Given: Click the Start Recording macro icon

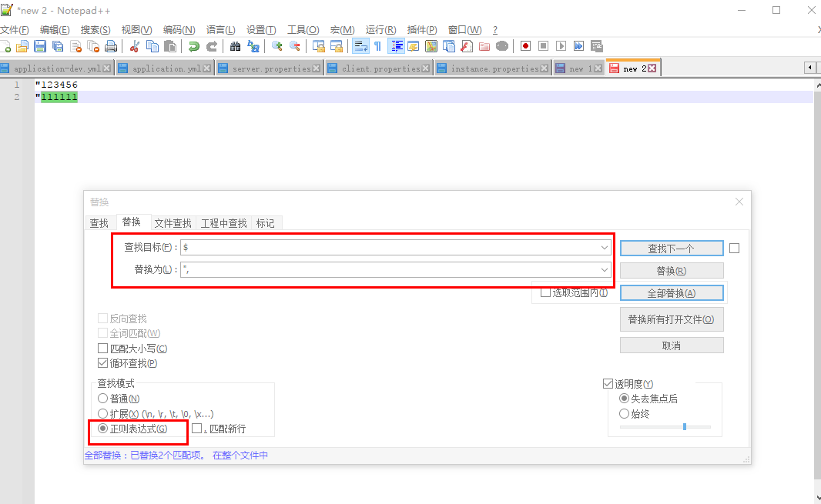Looking at the screenshot, I should 526,47.
